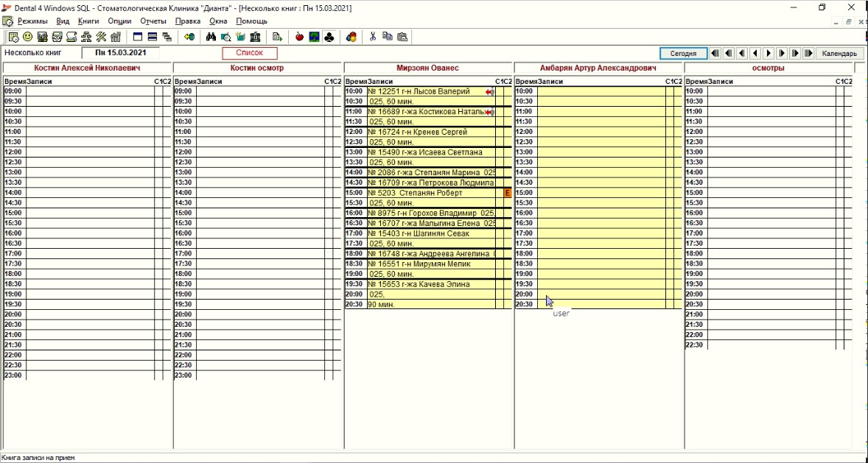The width and height of the screenshot is (868, 463).
Task: Click the smiley face patient icon
Action: click(28, 37)
